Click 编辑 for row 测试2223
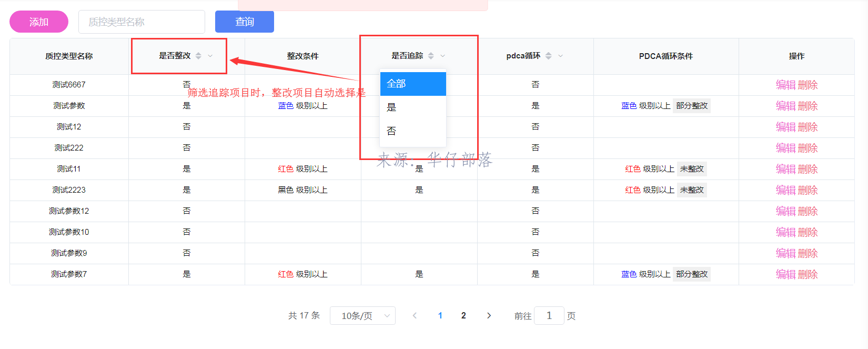Image resolution: width=868 pixels, height=349 pixels. click(786, 190)
